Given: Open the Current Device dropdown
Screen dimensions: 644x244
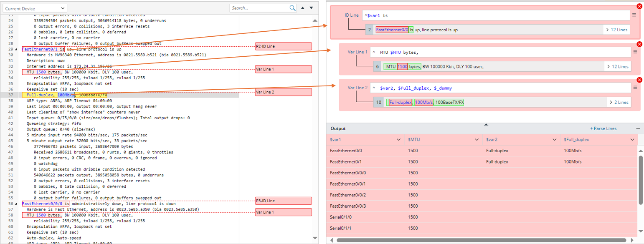Looking at the screenshot, I should pyautogui.click(x=35, y=8).
